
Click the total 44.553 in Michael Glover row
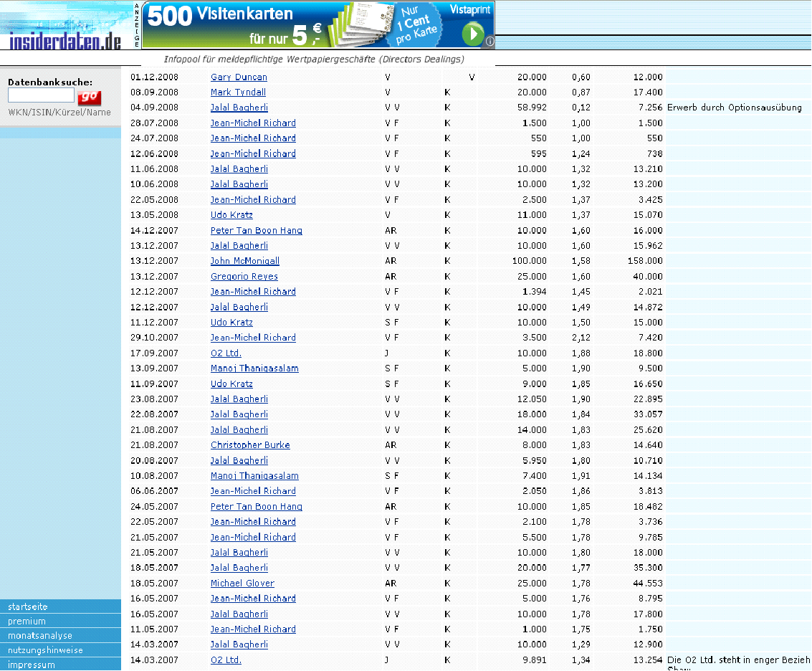[648, 584]
